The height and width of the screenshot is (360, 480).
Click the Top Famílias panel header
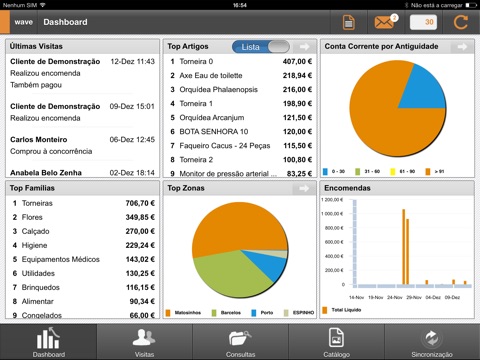click(x=82, y=188)
